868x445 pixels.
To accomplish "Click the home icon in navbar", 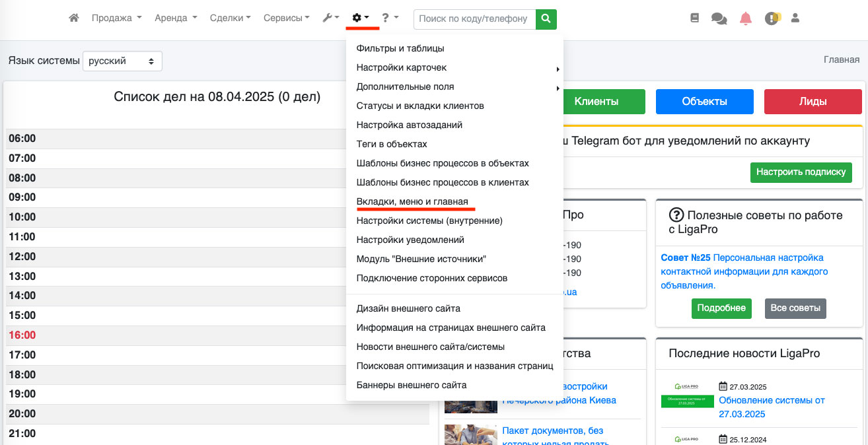I will [74, 18].
